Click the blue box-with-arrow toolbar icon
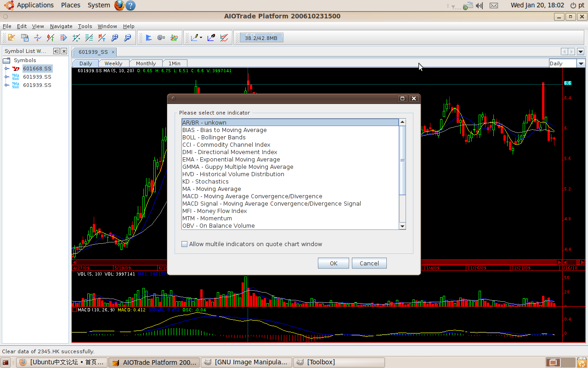The height and width of the screenshot is (368, 588). [x=63, y=38]
